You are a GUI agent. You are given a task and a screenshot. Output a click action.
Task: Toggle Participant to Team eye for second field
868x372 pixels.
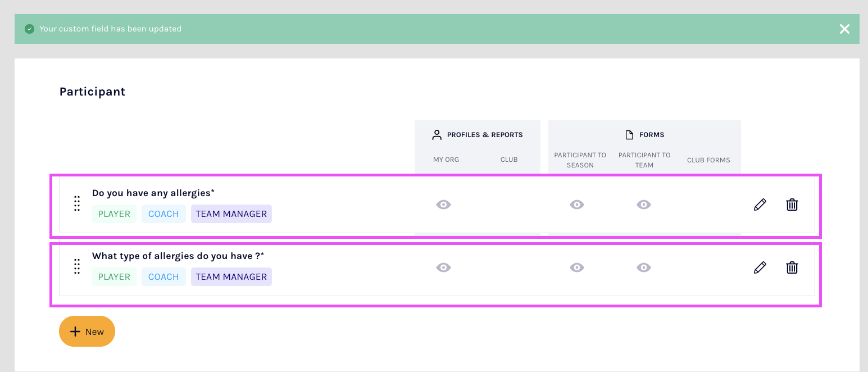click(x=644, y=267)
